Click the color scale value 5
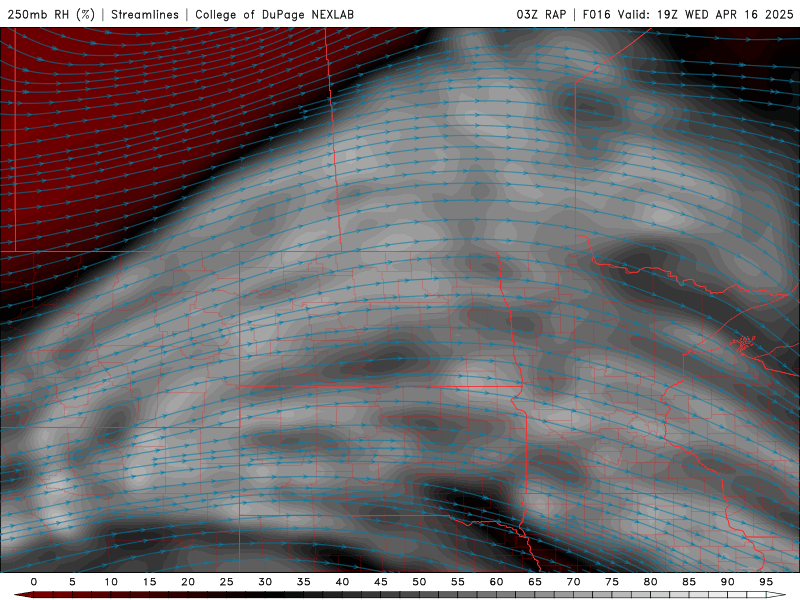This screenshot has height=600, width=800. coord(72,582)
